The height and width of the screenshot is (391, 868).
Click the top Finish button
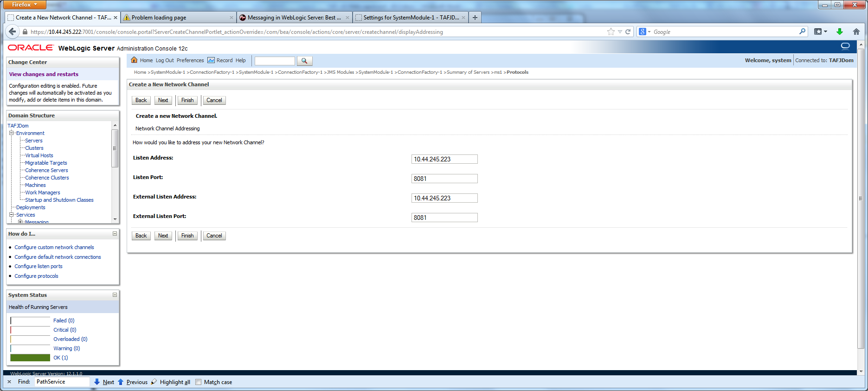[187, 100]
